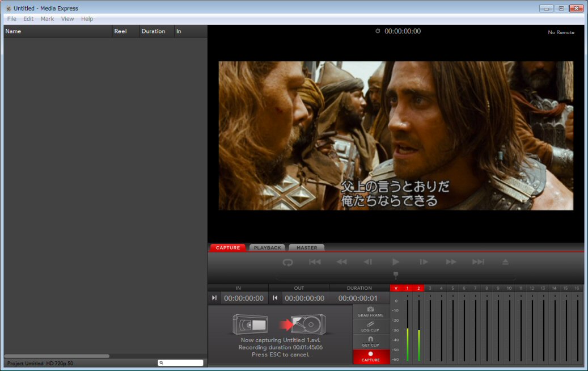Toggle audio channel 2
Viewport: 588px width, 371px height.
[418, 288]
